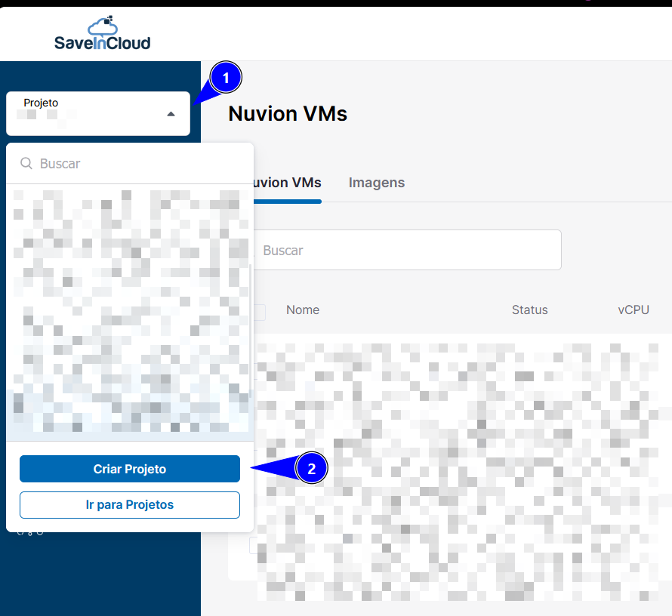Open Ir para Projetos
This screenshot has width=672, height=616.
(x=130, y=504)
